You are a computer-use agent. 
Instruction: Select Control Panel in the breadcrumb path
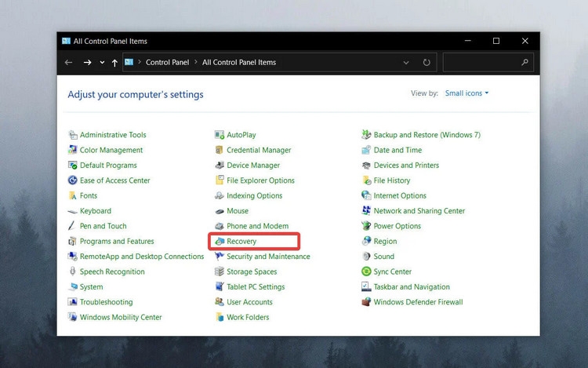tap(167, 62)
